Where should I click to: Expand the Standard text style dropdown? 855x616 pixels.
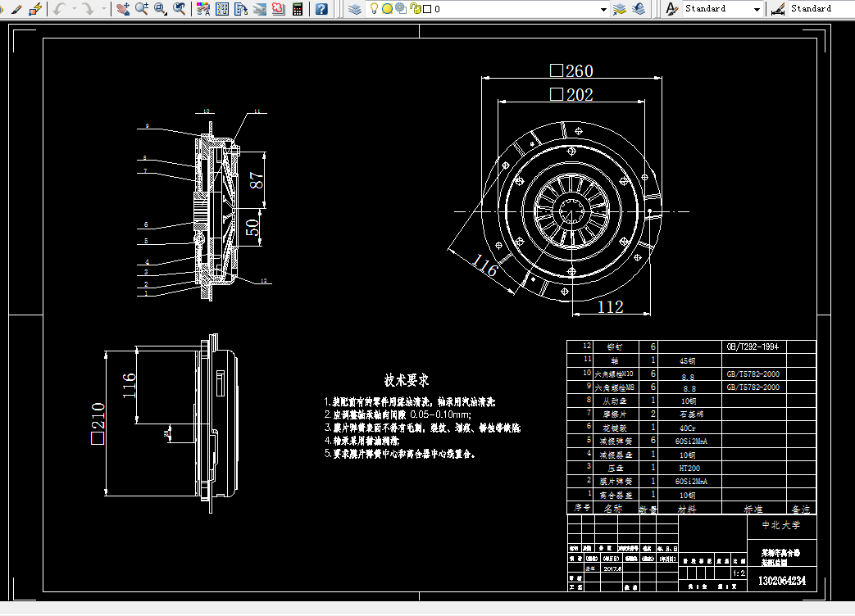(x=757, y=9)
